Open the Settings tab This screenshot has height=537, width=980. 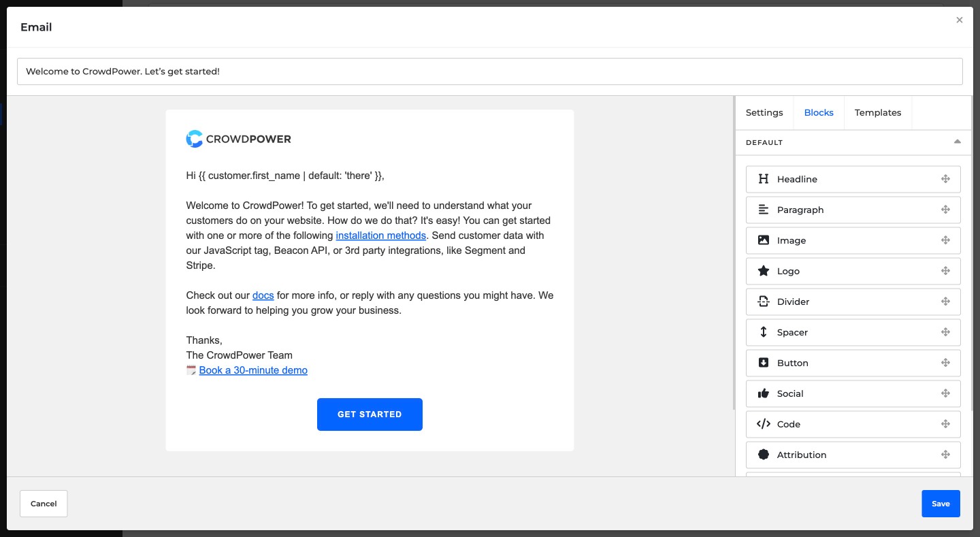coord(764,112)
